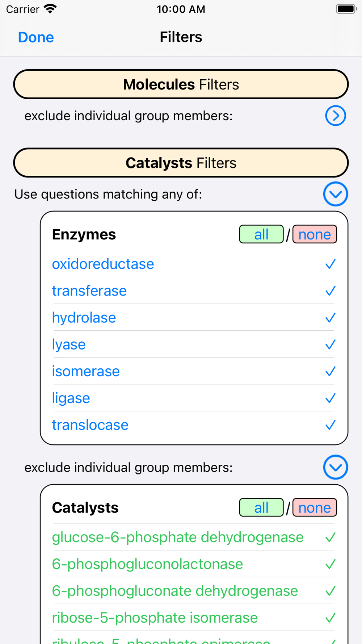Toggle 6-phosphogluconolactonase checkmark
The image size is (362, 644).
click(331, 564)
